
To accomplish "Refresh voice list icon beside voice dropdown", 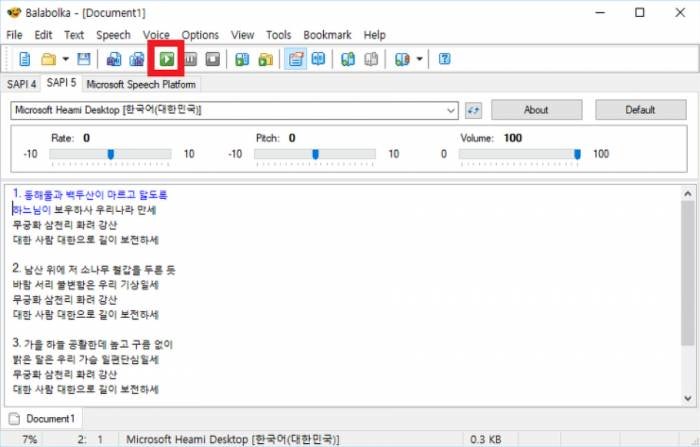I will pos(473,110).
